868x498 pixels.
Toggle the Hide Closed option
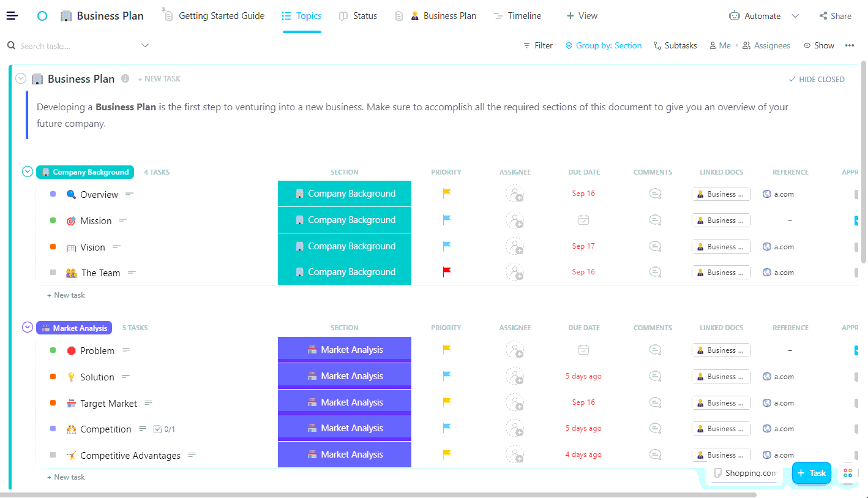click(816, 79)
